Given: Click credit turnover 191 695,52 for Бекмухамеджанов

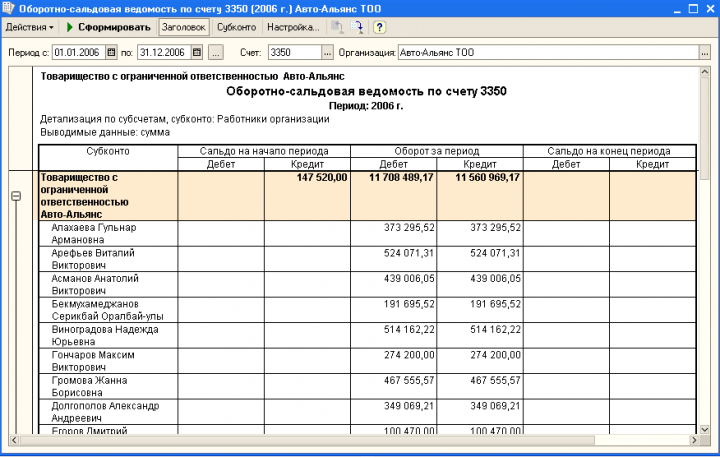Looking at the screenshot, I should (495, 304).
